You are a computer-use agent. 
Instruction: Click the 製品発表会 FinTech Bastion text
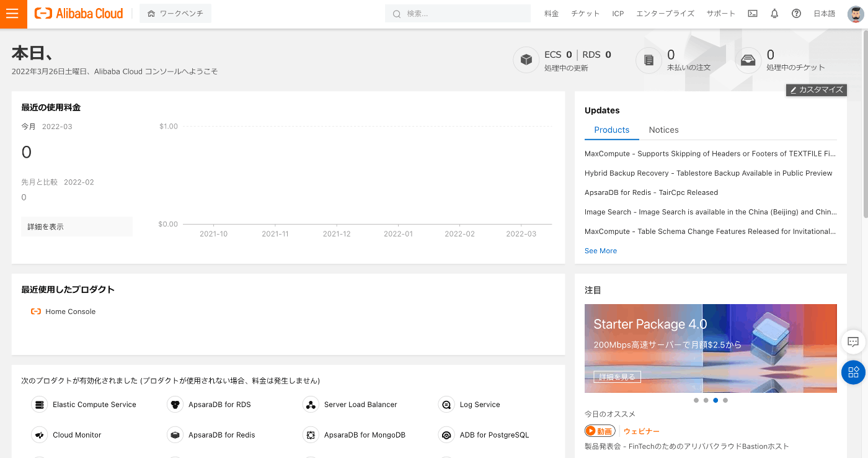686,446
